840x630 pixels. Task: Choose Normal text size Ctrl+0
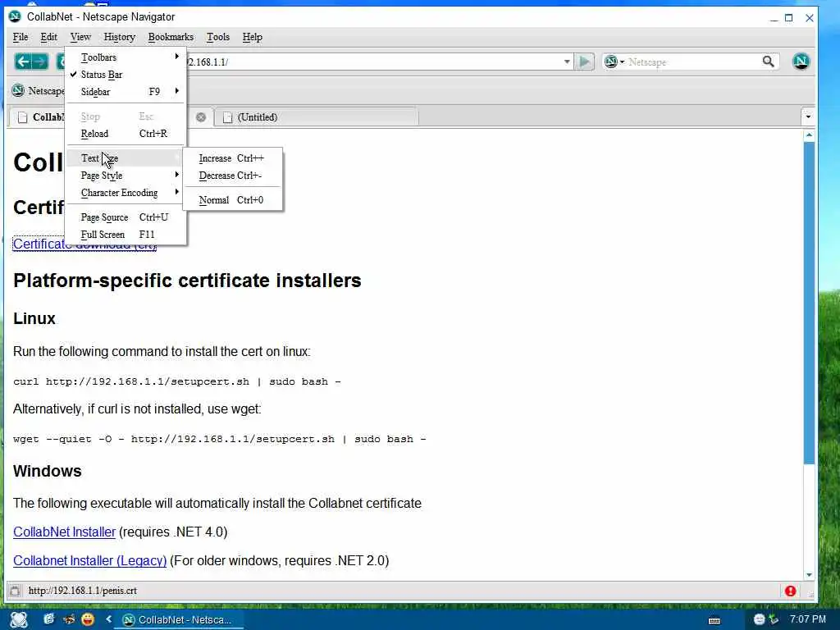point(232,200)
